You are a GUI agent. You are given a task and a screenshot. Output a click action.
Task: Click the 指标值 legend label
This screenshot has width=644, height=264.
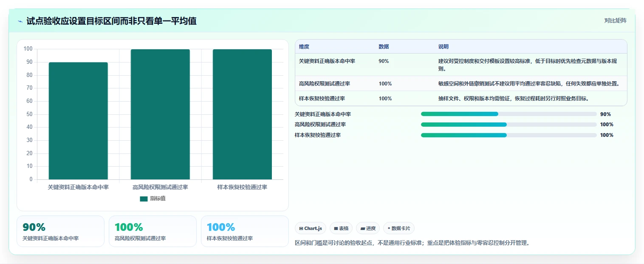tap(158, 199)
